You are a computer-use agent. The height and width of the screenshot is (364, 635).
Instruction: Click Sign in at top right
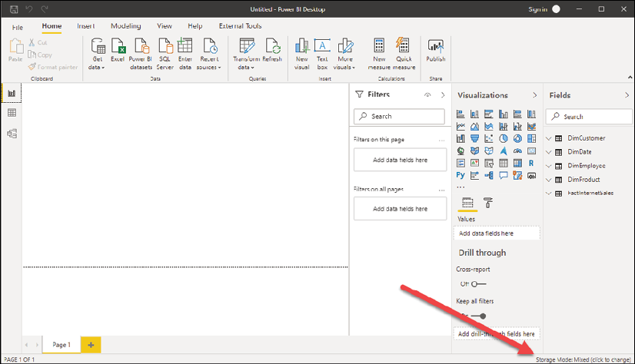(538, 9)
